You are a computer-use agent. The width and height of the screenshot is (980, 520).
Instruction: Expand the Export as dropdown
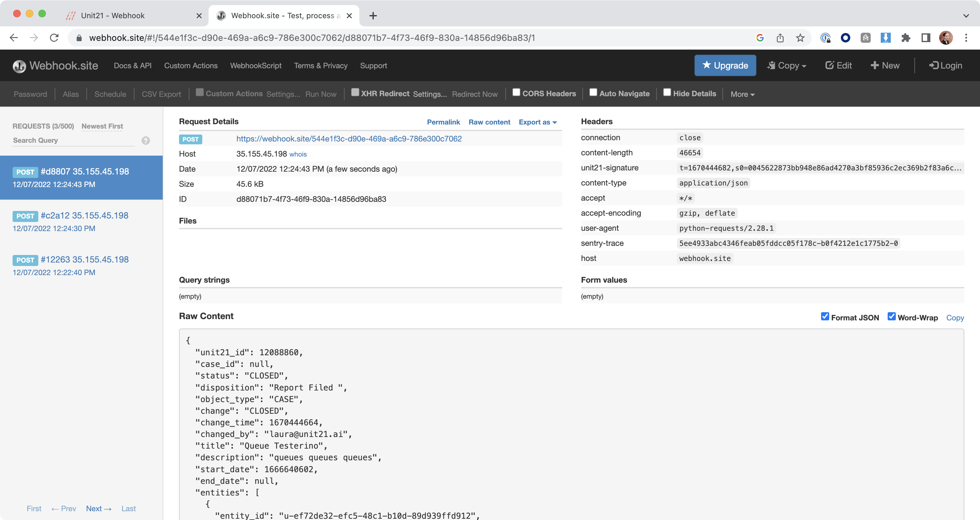537,122
